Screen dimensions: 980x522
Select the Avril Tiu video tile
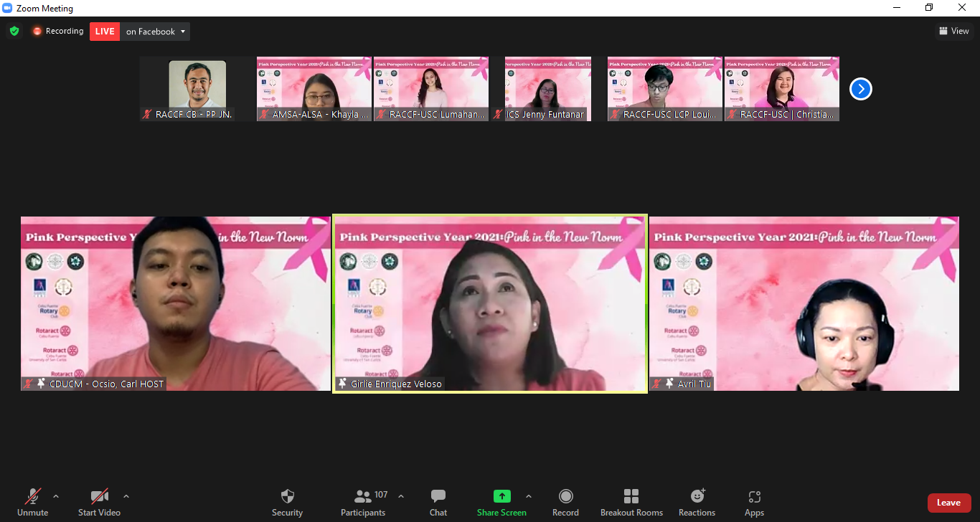click(x=804, y=303)
